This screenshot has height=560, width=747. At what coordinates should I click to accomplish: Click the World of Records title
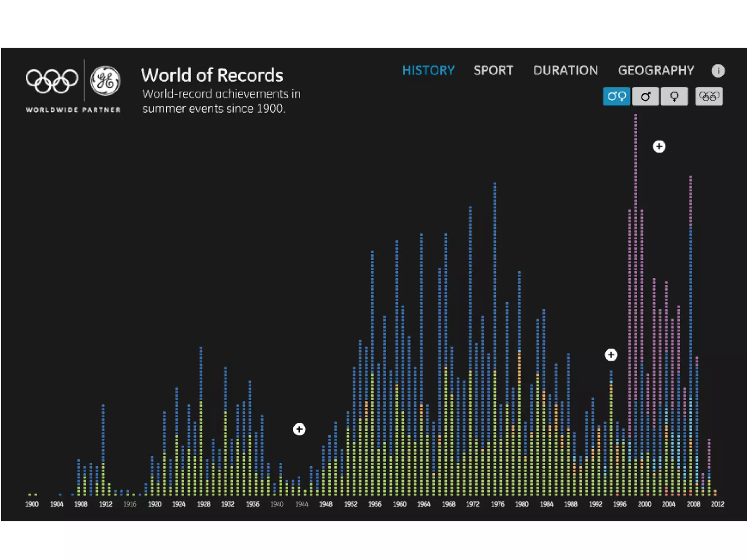pos(212,75)
